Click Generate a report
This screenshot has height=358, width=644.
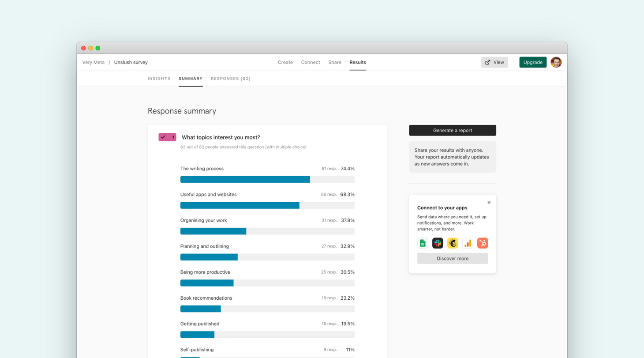click(x=453, y=130)
